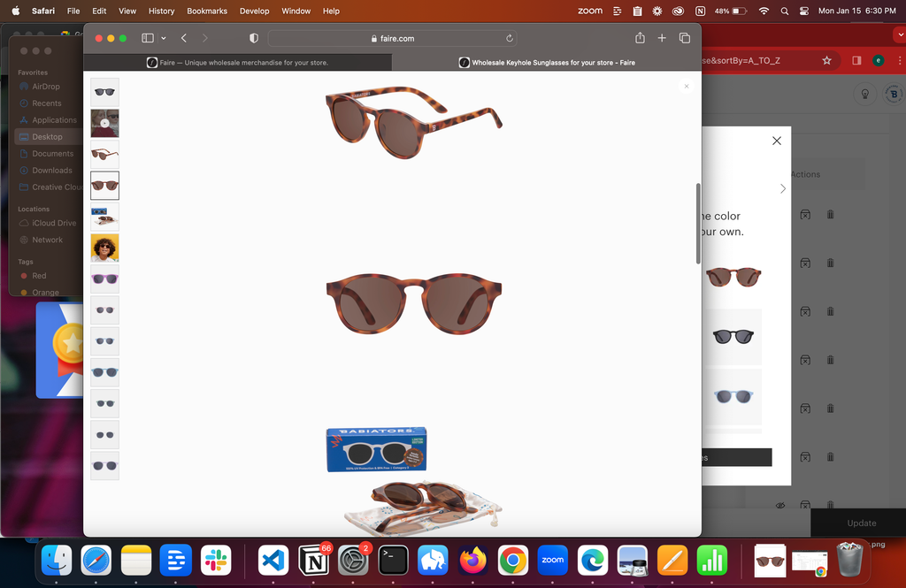Viewport: 906px width, 588px height.
Task: Open Safari's Privacy Report shield icon
Action: (254, 38)
